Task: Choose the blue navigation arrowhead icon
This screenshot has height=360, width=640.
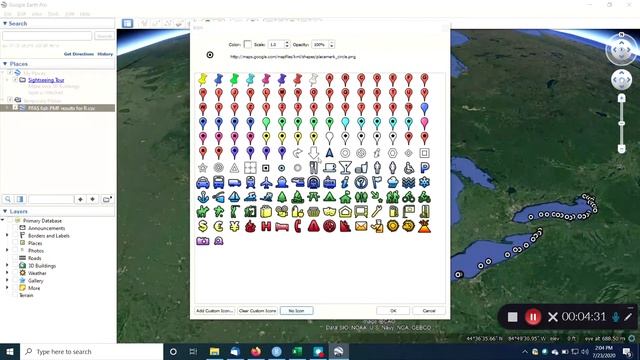Action: point(329,153)
